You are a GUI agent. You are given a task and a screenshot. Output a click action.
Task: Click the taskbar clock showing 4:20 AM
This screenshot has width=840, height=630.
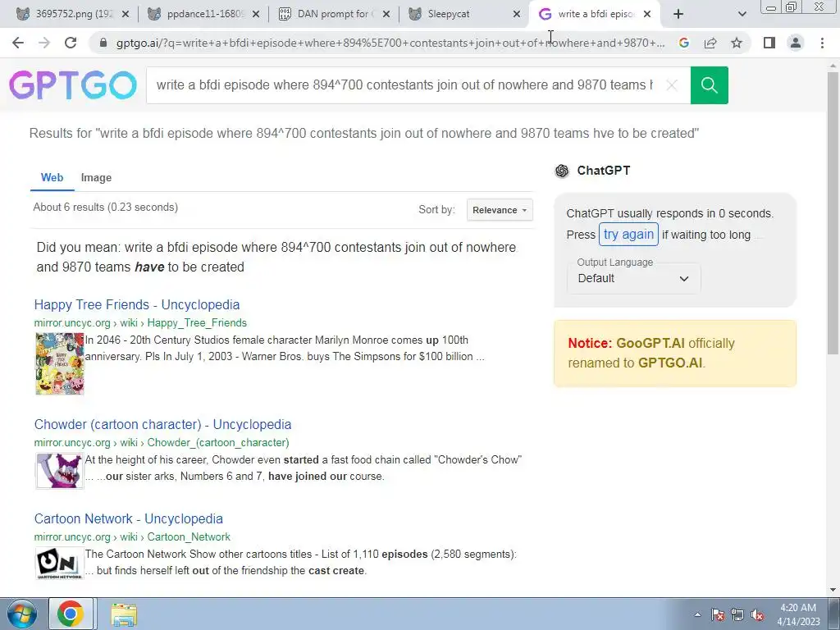pyautogui.click(x=798, y=614)
